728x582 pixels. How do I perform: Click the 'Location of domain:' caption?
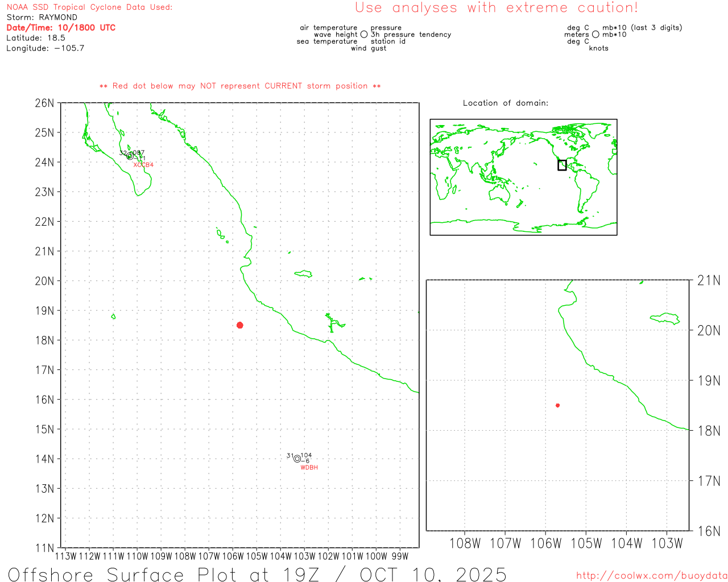[x=505, y=103]
